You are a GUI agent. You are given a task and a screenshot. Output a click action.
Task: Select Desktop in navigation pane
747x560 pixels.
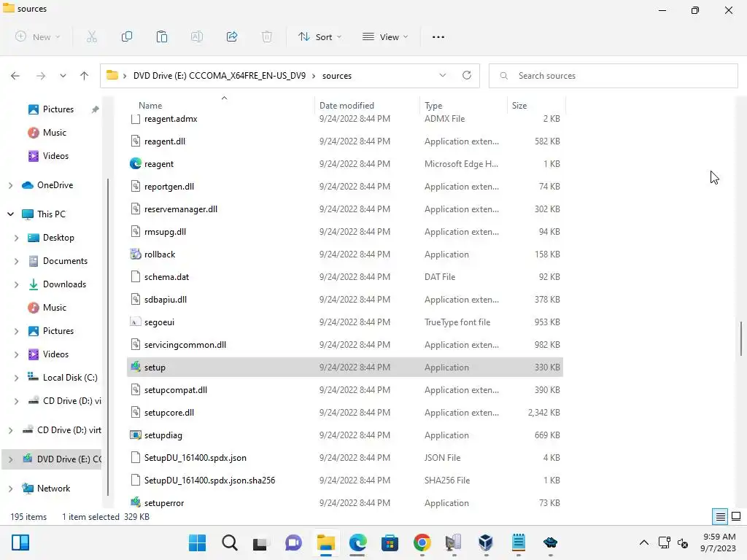point(58,238)
